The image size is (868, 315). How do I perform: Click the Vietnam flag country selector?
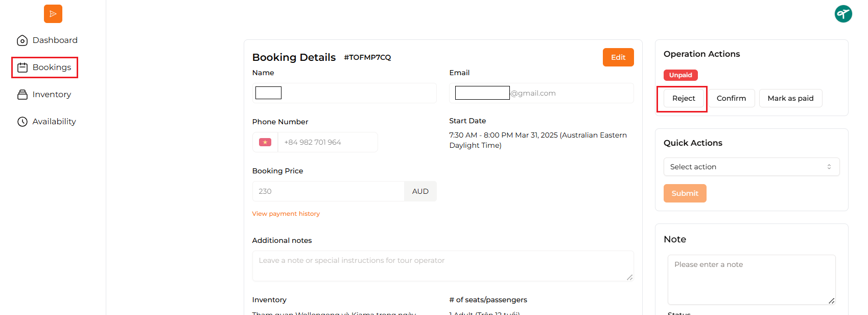click(265, 142)
